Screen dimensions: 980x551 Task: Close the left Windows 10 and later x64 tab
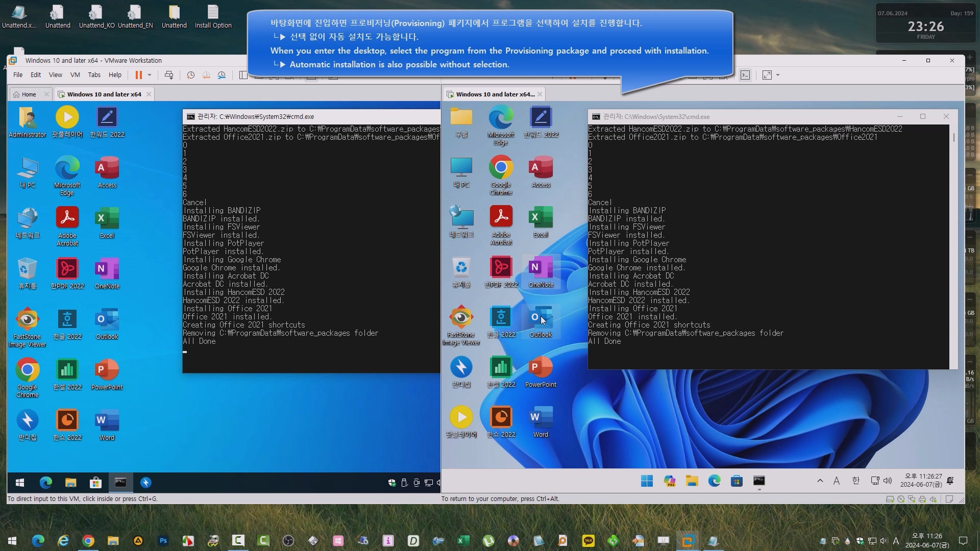click(x=149, y=94)
